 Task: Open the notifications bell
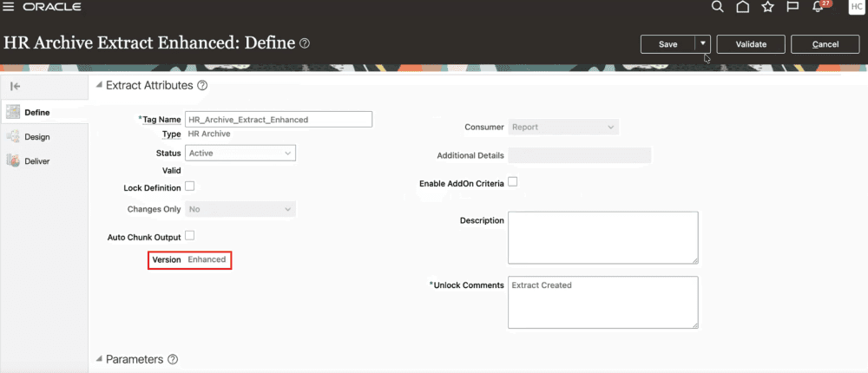[818, 8]
